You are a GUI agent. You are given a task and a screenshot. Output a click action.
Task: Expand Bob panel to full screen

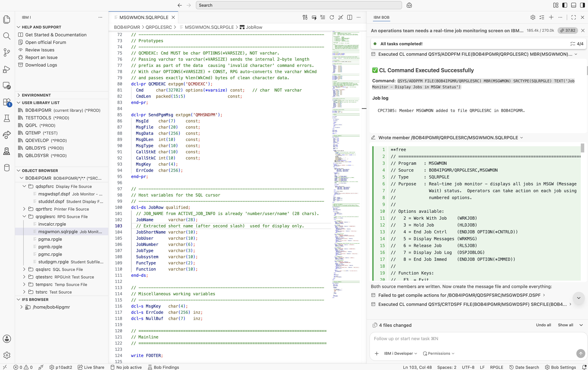coord(574,17)
